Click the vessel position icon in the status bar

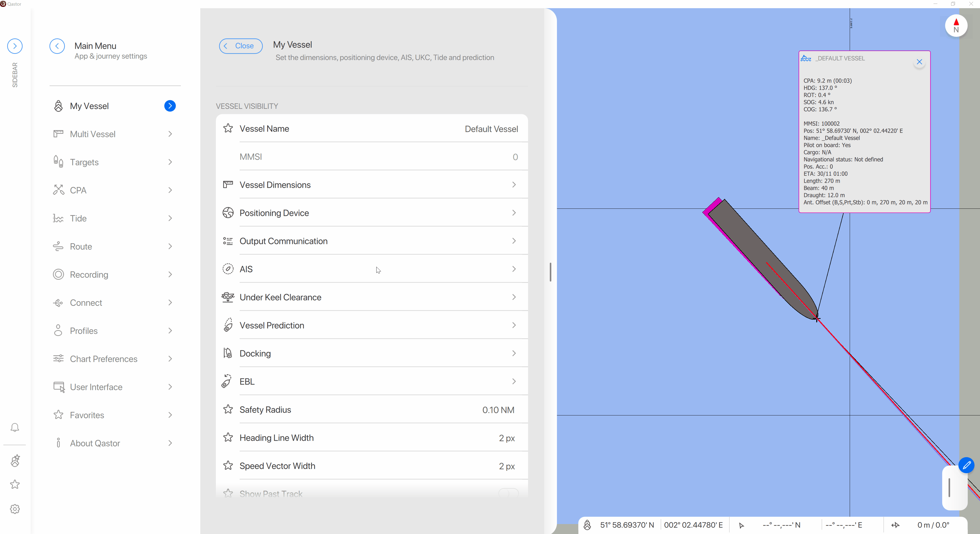pos(587,525)
